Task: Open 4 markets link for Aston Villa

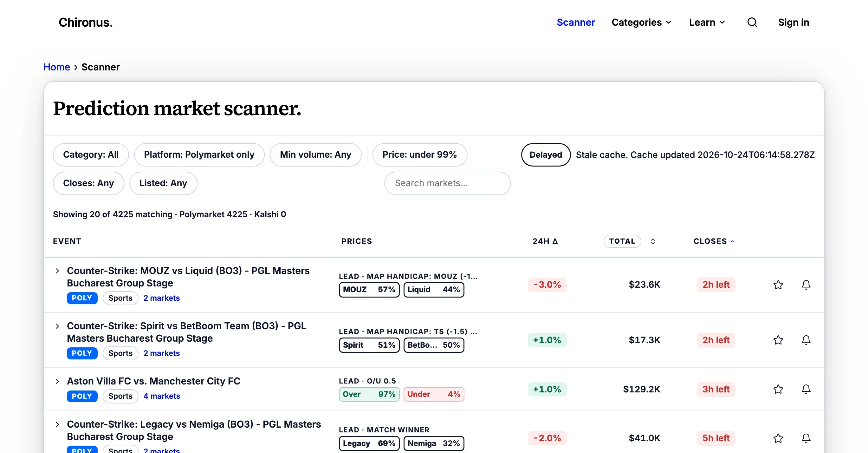Action: pos(162,396)
